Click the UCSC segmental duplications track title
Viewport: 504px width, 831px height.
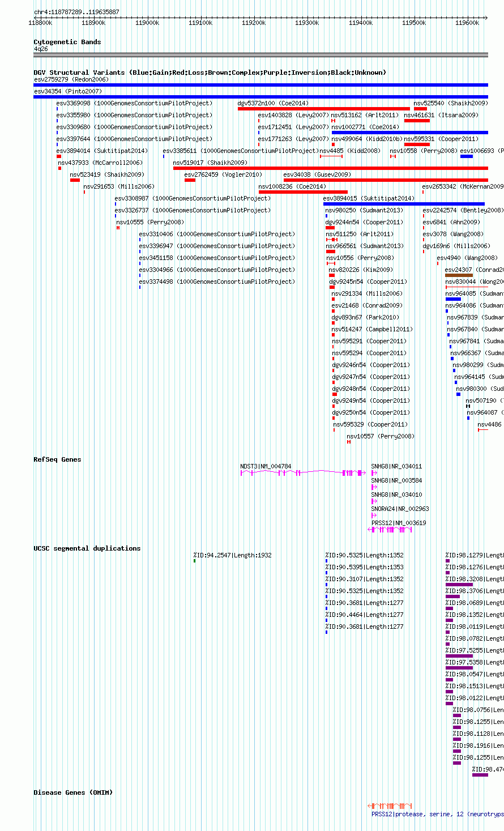[87, 548]
